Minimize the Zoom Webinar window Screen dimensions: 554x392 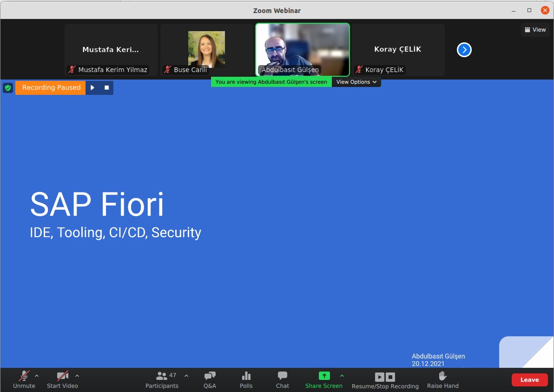pyautogui.click(x=514, y=11)
